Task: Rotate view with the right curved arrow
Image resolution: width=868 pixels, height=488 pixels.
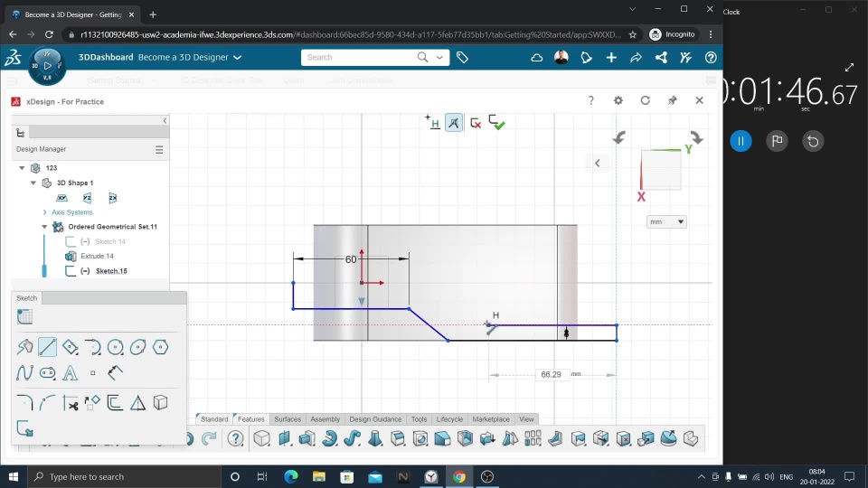Action: (x=696, y=137)
